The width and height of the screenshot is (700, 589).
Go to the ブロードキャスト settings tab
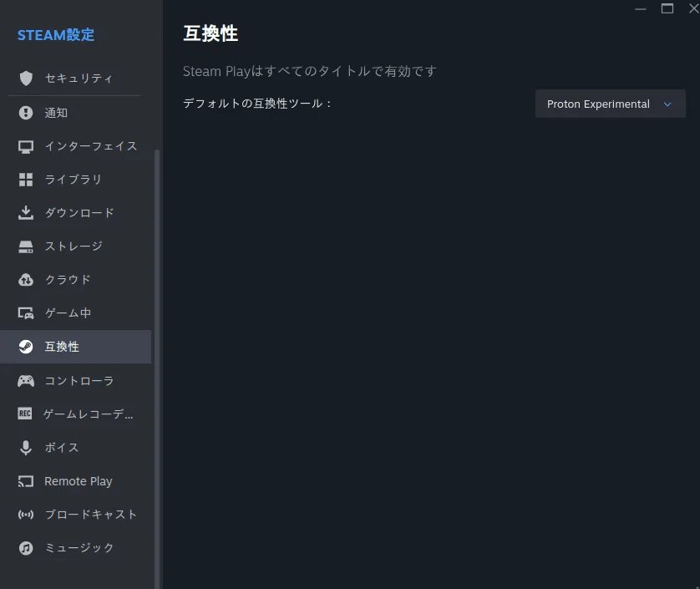[x=75, y=515]
